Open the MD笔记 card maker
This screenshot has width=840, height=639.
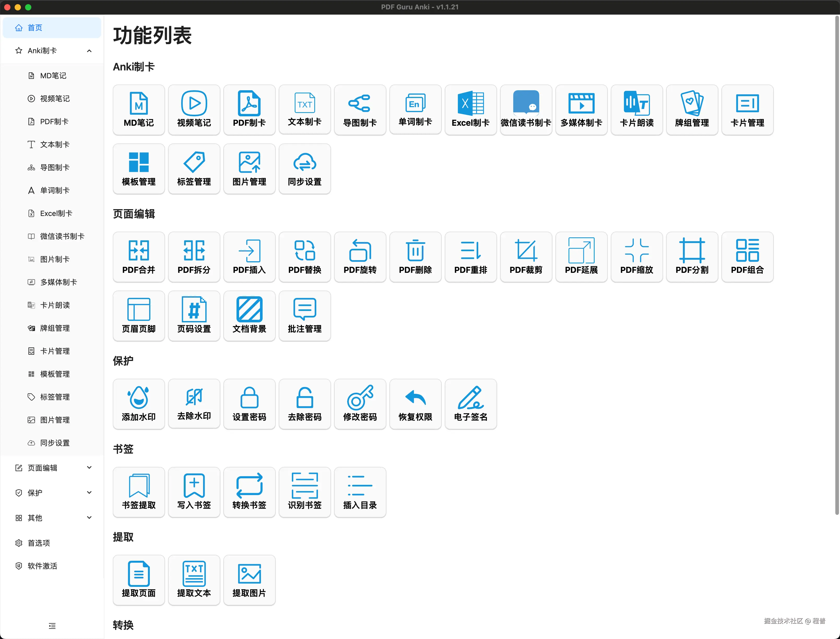139,110
